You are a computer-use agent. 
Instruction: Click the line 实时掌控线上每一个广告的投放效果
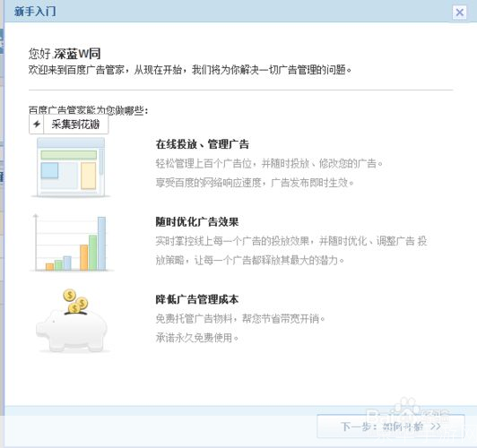pyautogui.click(x=291, y=241)
